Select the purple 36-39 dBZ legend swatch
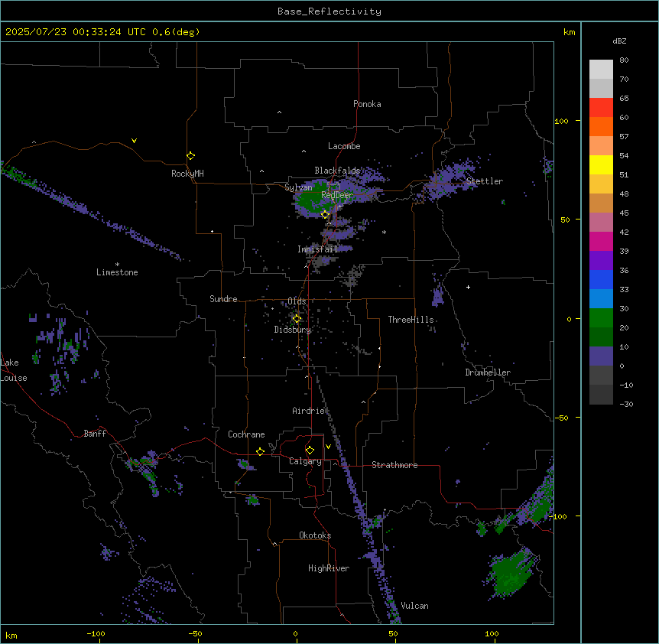This screenshot has height=644, width=659. pos(601,261)
